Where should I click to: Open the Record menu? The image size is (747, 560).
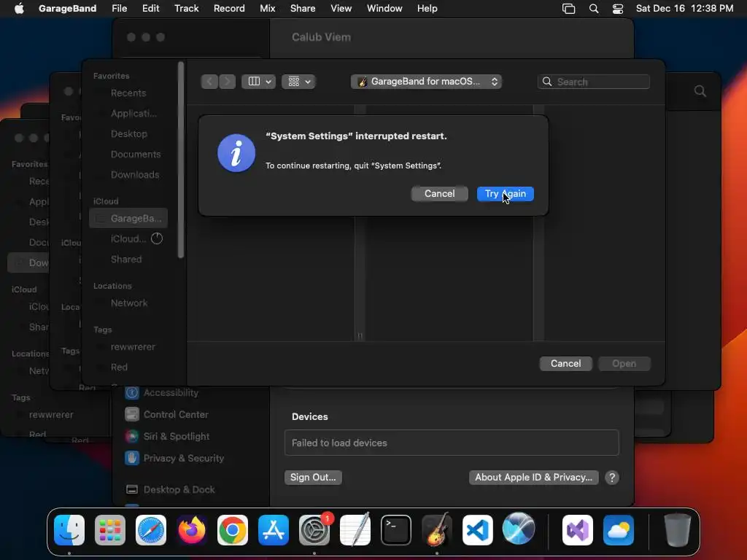[229, 9]
